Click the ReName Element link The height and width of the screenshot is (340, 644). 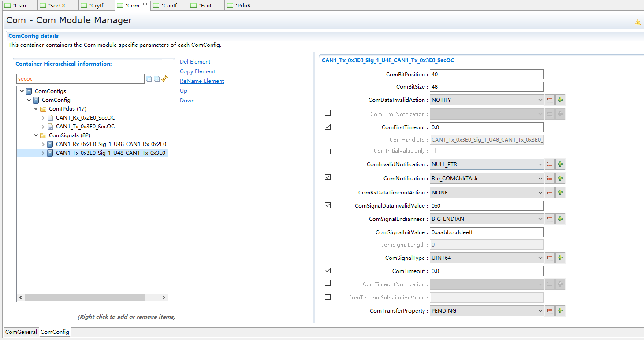point(202,81)
